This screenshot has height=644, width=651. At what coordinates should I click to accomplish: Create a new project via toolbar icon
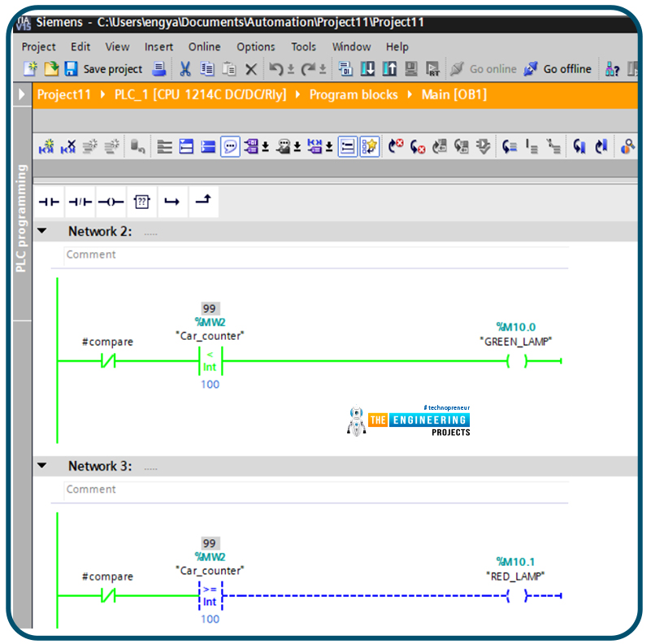pos(30,68)
